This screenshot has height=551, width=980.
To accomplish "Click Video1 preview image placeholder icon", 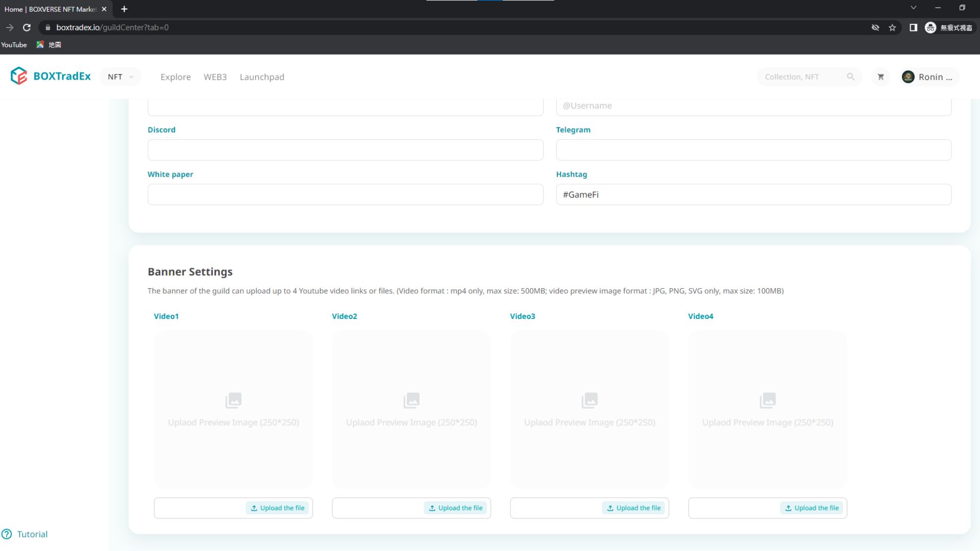I will coord(233,400).
